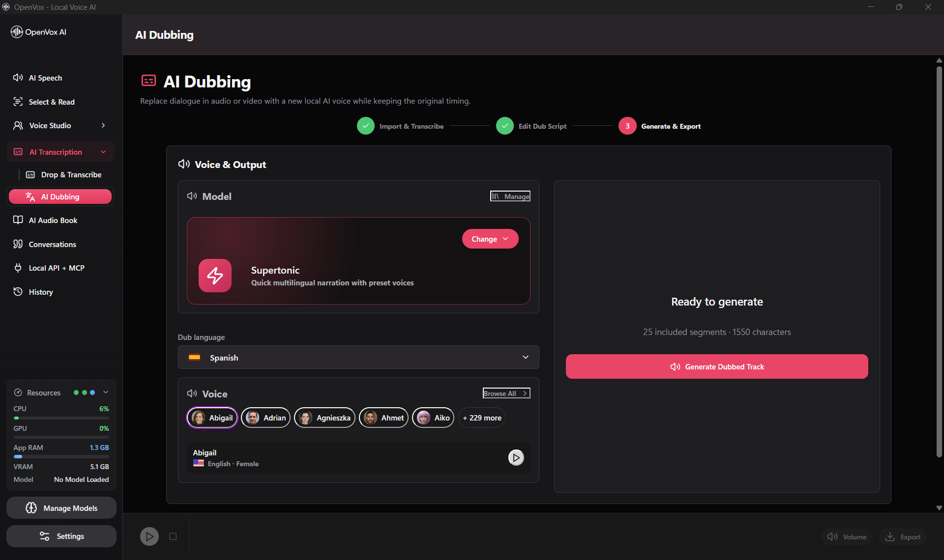Select the Adrian voice chip
The image size is (944, 560).
pos(265,418)
